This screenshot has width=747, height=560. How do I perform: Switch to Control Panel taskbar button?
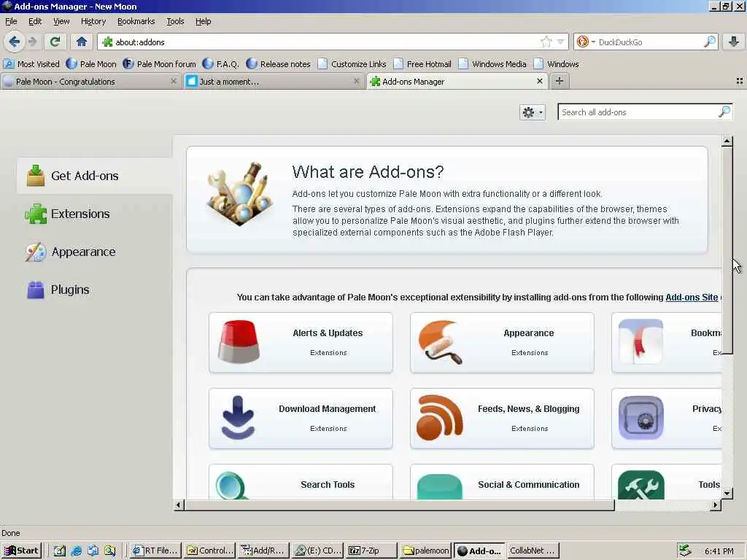coord(210,551)
